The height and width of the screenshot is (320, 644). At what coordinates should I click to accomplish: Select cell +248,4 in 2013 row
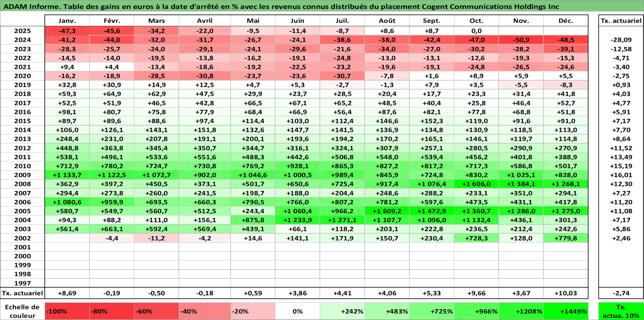(67, 139)
